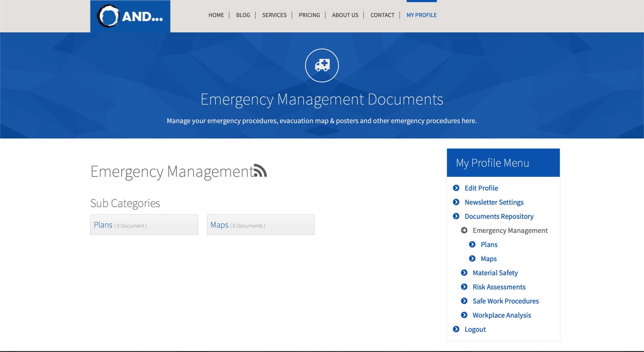Viewport: 644px width, 352px height.
Task: Click the arrow icon beside Workplace Analysis
Action: 464,315
